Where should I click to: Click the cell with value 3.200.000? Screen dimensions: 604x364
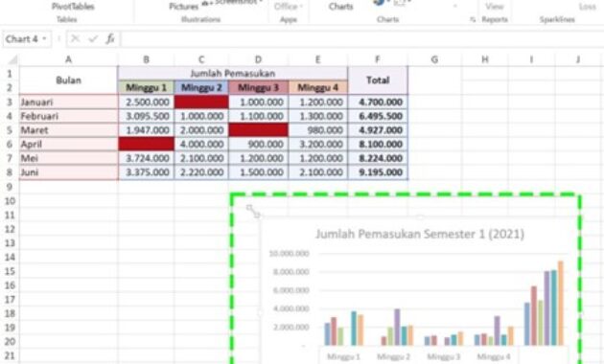tap(317, 145)
